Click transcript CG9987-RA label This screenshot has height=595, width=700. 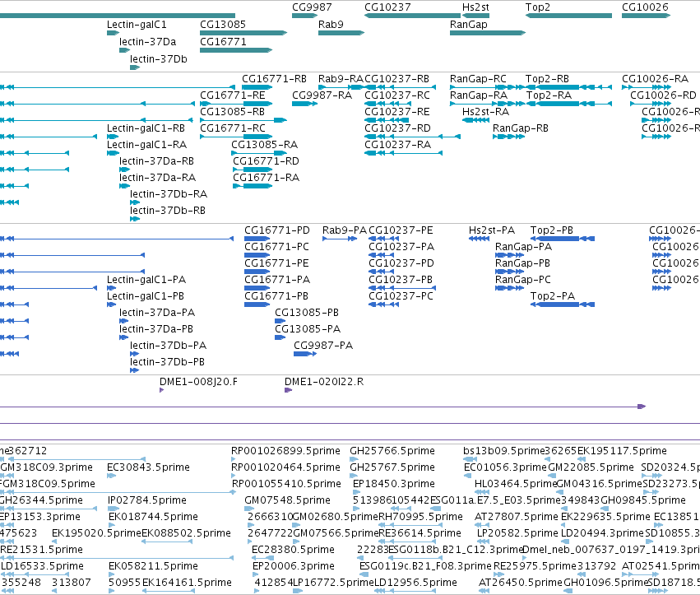(322, 95)
